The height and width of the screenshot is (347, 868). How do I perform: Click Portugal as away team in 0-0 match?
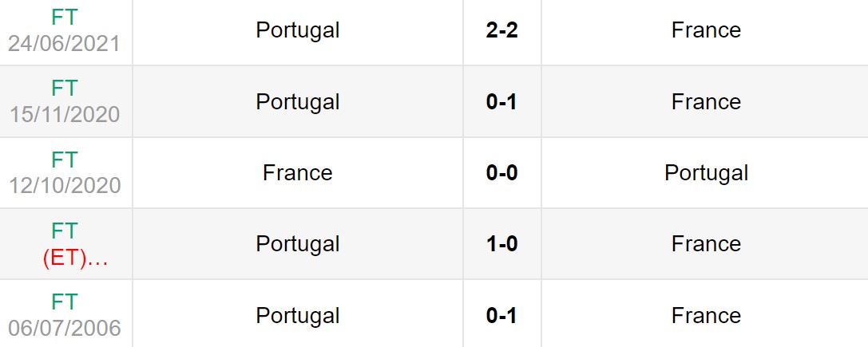[706, 173]
